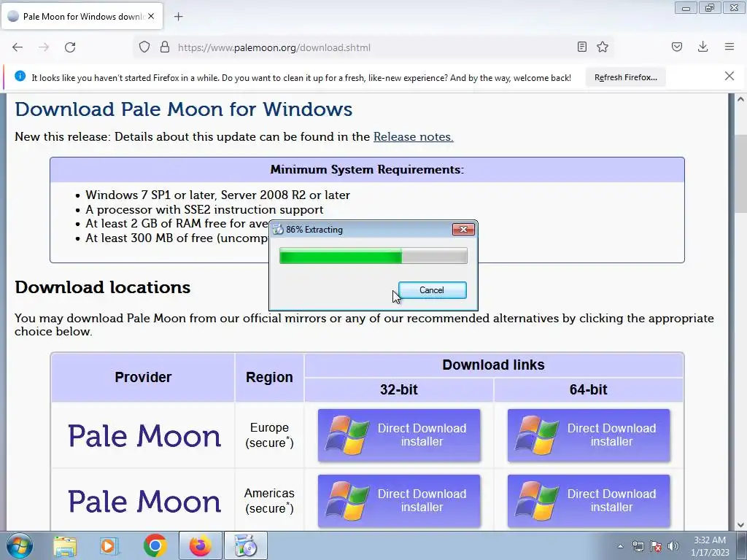
Task: Open the downloads panel
Action: (703, 47)
